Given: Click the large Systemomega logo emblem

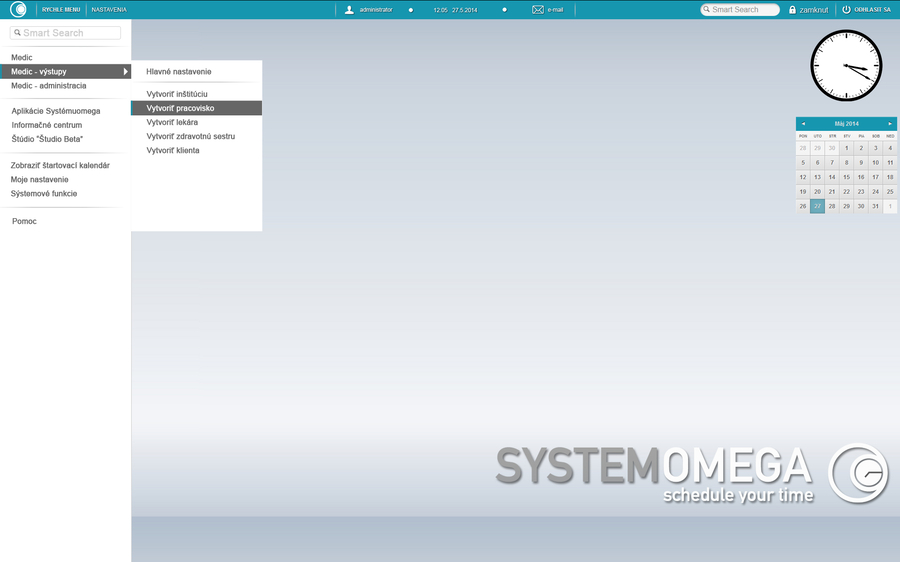Looking at the screenshot, I should coord(858,473).
